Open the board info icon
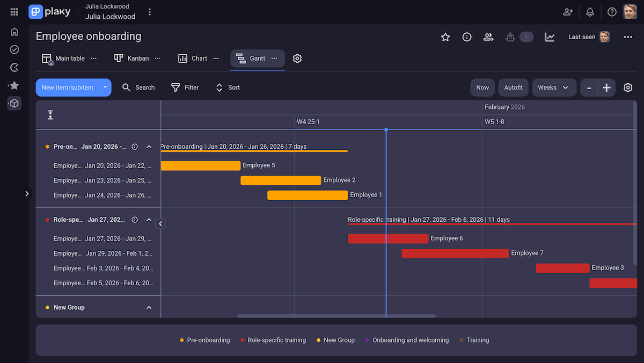The width and height of the screenshot is (644, 363). tap(466, 37)
